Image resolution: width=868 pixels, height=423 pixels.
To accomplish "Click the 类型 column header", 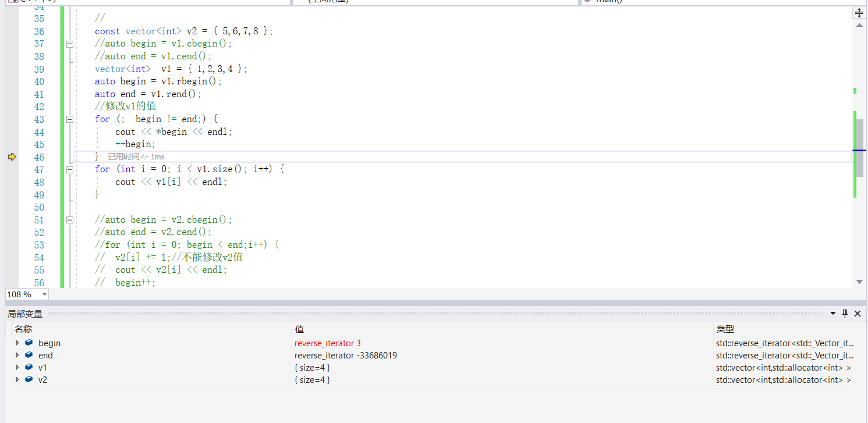I will coord(725,329).
